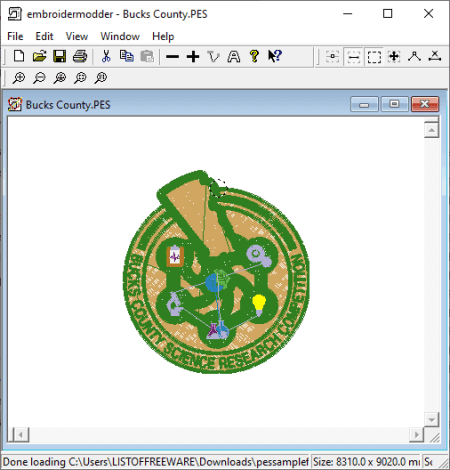Select the V-shaped tool icon
450x470 pixels.
click(x=213, y=56)
